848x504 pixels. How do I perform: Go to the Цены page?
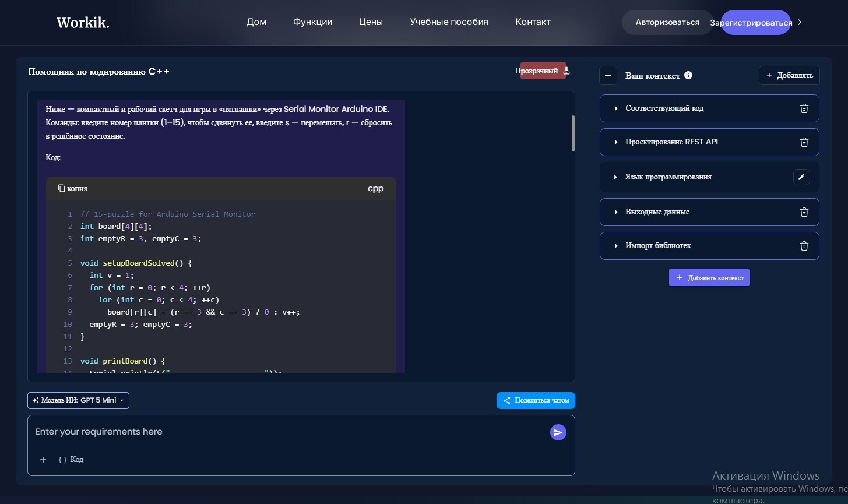371,22
